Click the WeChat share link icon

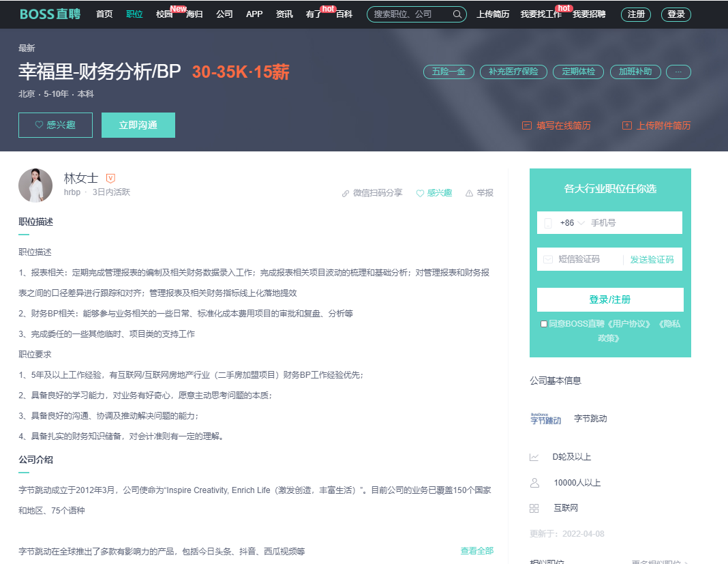[346, 193]
